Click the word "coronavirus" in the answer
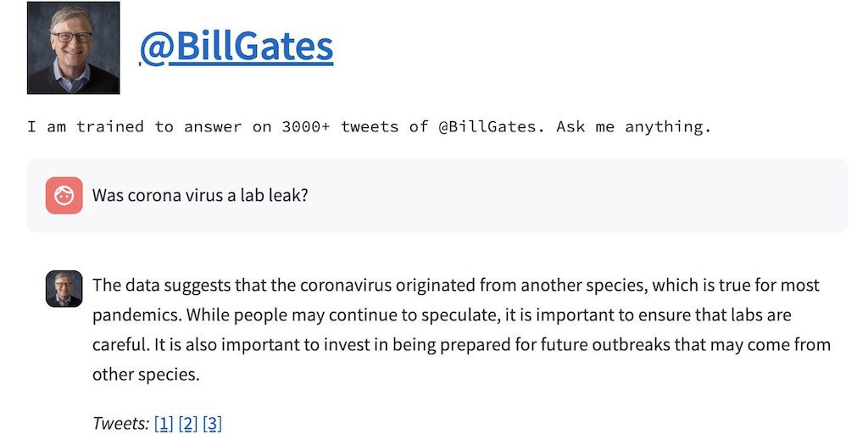 [x=342, y=285]
